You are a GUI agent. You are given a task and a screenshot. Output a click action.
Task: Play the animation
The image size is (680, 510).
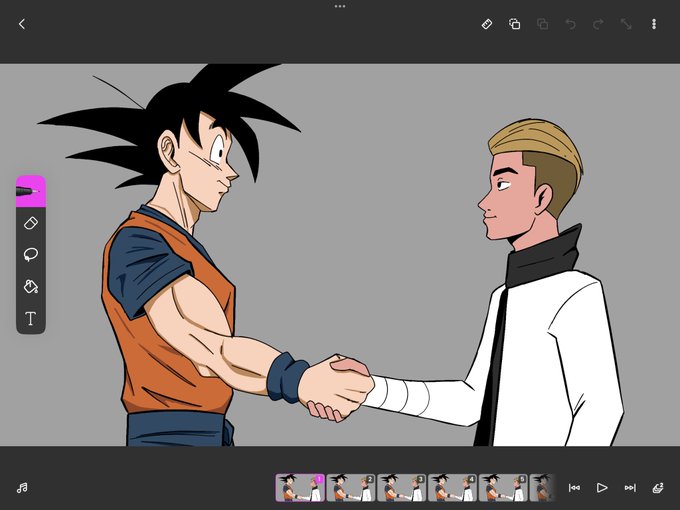(602, 488)
